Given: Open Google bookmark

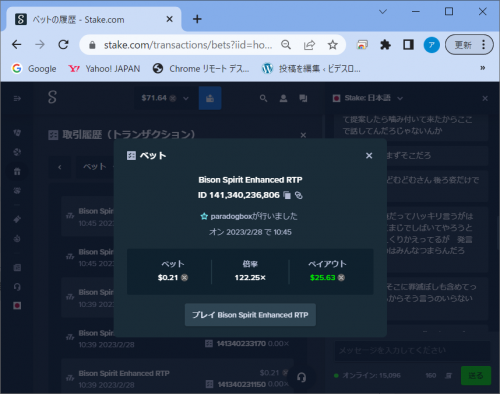Looking at the screenshot, I should pos(34,69).
